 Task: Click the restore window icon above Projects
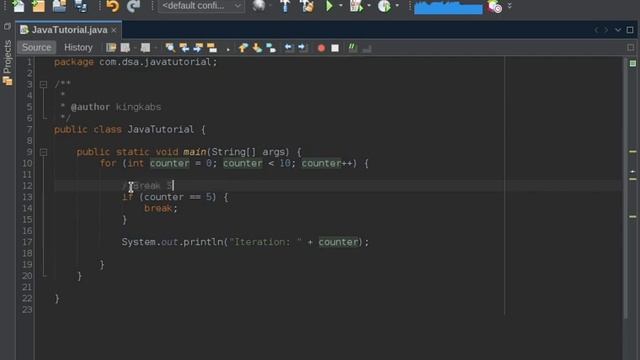(x=7, y=27)
